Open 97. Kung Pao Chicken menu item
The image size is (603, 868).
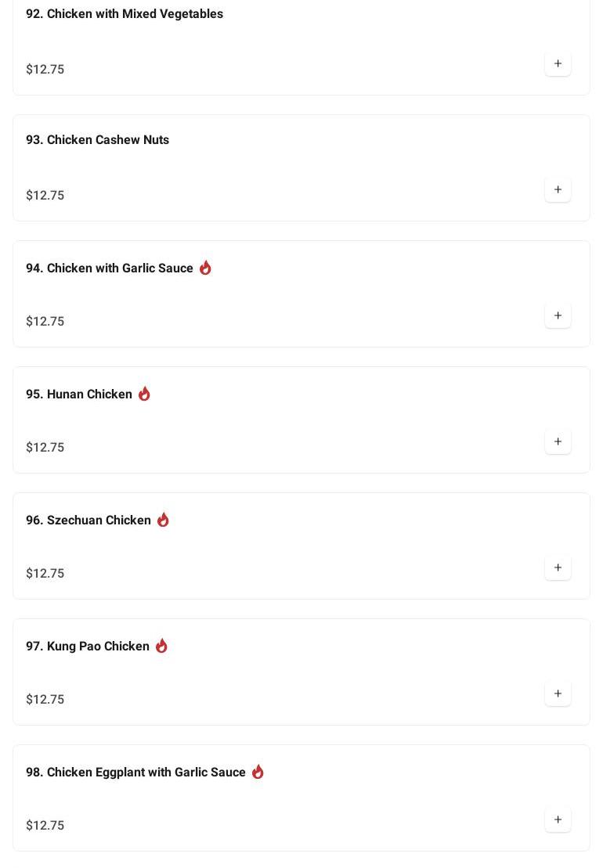(x=88, y=646)
